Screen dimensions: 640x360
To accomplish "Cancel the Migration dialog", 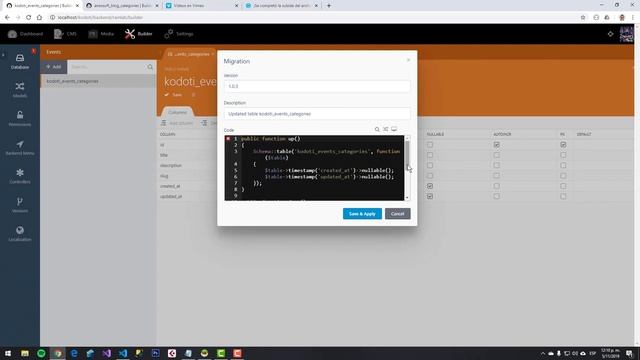I will click(397, 213).
